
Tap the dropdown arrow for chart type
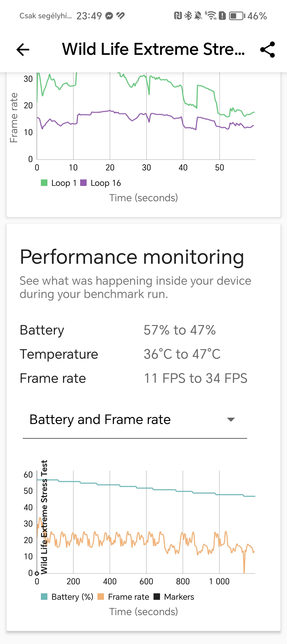[231, 420]
